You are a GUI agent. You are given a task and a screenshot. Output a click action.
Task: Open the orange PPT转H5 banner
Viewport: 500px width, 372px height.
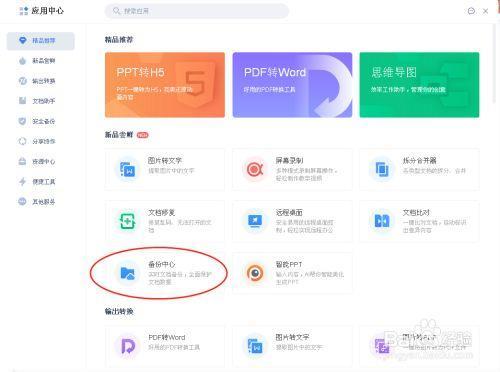click(165, 85)
